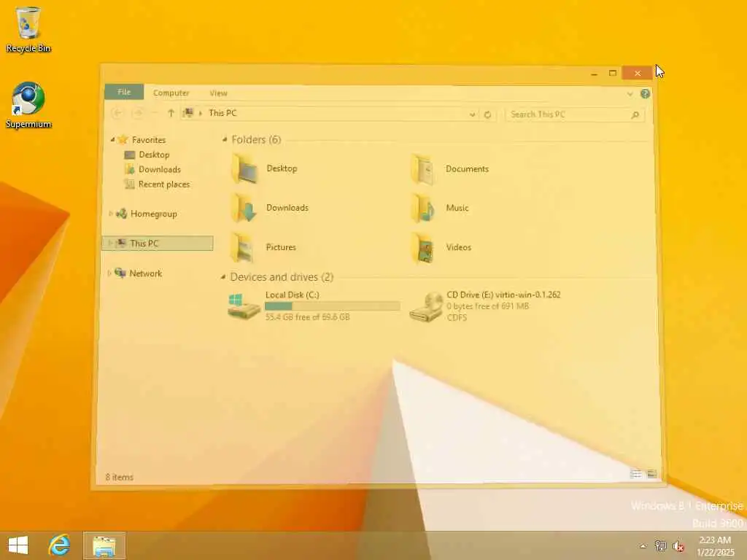
Task: Open the network tray icon
Action: (x=660, y=545)
